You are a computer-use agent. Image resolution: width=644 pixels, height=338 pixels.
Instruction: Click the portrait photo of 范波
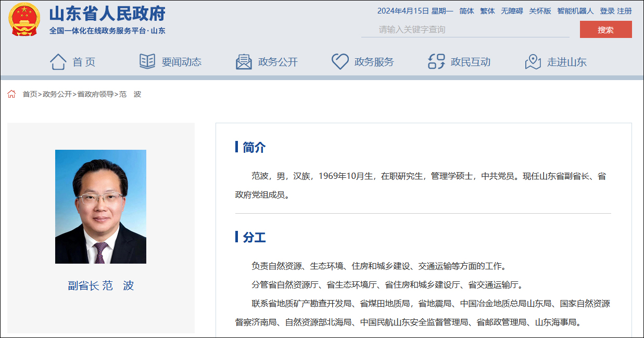pos(100,206)
